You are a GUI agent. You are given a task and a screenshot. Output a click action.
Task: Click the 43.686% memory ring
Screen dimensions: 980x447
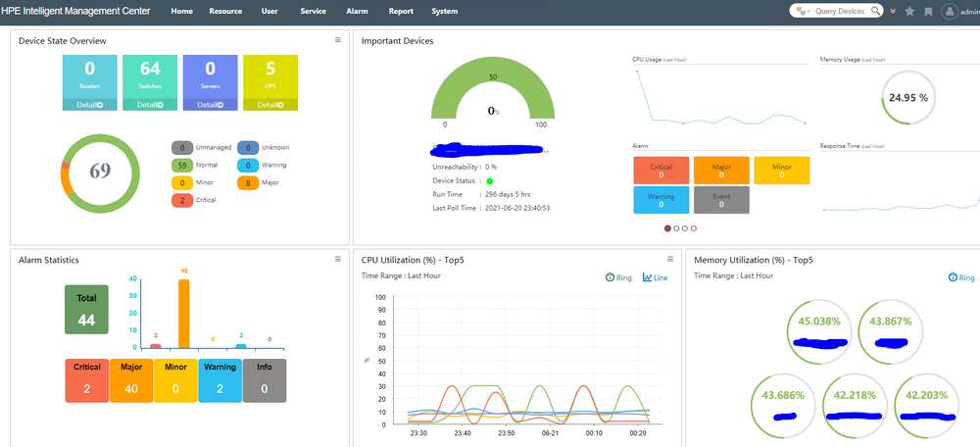[782, 406]
